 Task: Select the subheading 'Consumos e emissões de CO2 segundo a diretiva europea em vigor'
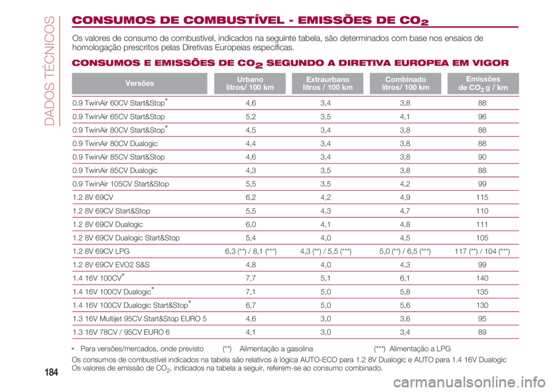(x=290, y=64)
